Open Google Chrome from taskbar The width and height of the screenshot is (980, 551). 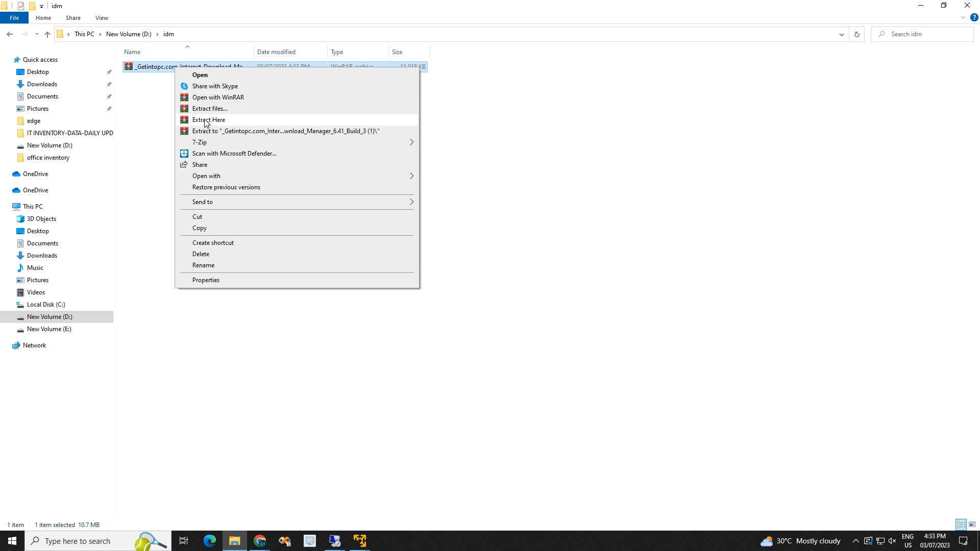260,541
